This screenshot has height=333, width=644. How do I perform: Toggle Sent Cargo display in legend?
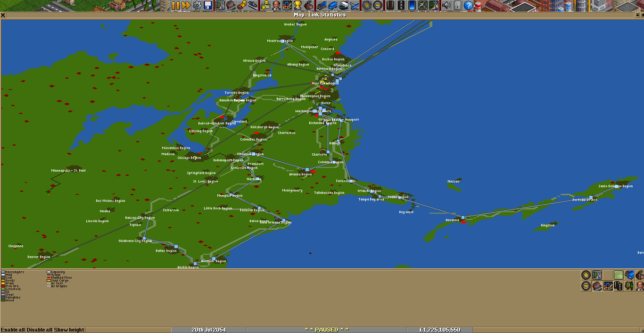[58, 281]
